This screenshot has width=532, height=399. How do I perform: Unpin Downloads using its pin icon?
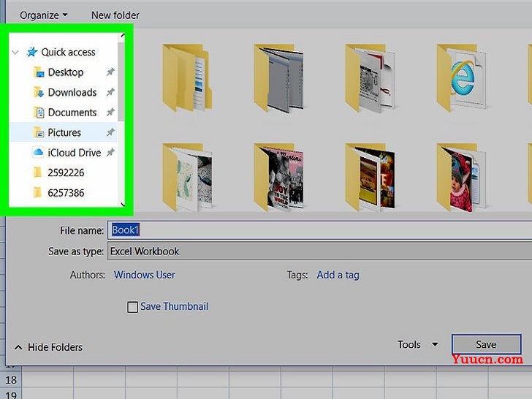[110, 92]
